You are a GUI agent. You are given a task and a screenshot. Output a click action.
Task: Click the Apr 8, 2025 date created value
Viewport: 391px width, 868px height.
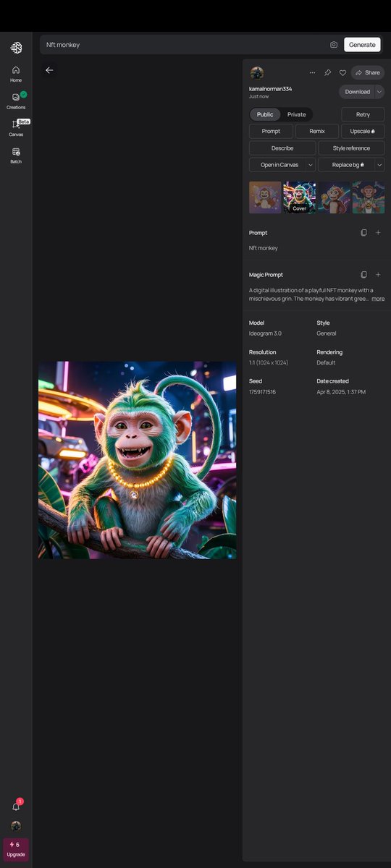tap(341, 392)
